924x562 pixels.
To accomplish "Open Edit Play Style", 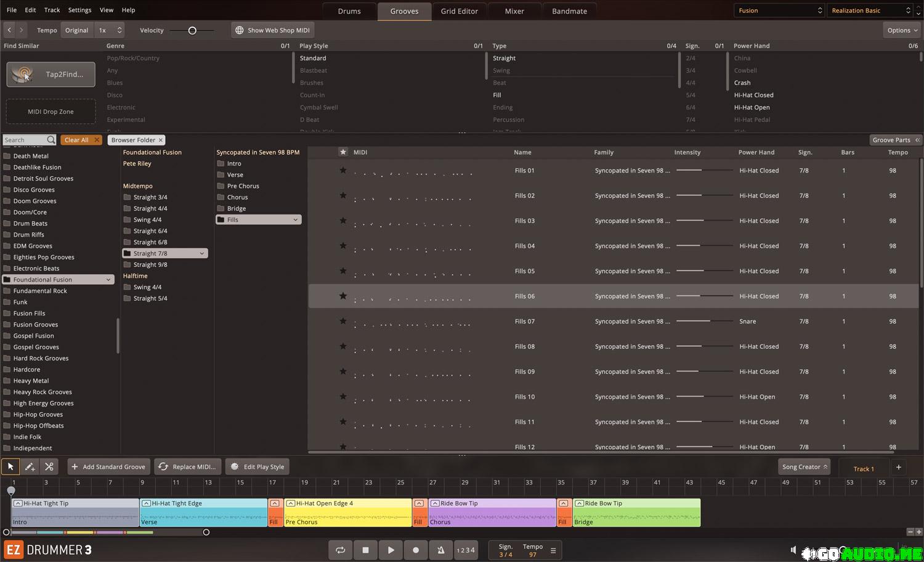I will [257, 466].
